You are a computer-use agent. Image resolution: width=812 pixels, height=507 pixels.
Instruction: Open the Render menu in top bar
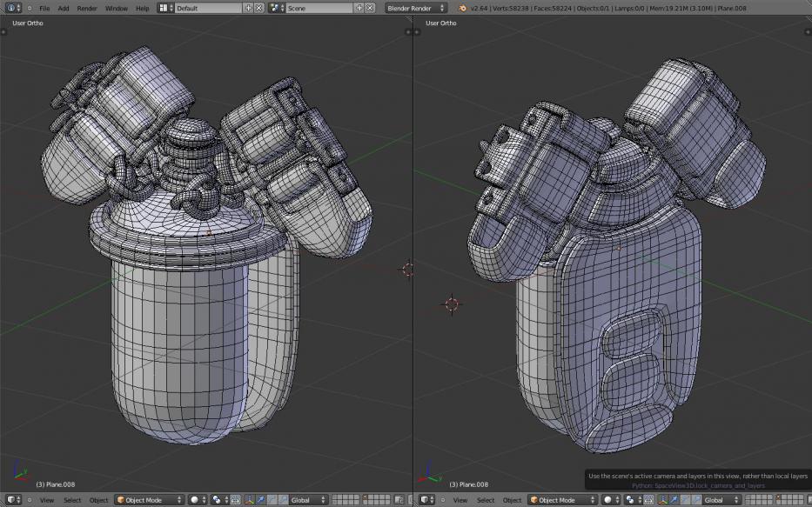click(87, 8)
